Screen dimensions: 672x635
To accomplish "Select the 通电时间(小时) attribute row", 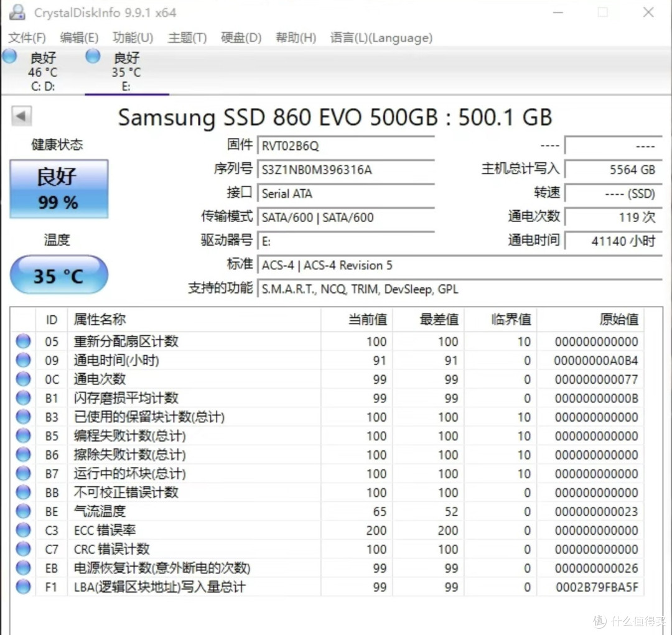I will tap(327, 360).
